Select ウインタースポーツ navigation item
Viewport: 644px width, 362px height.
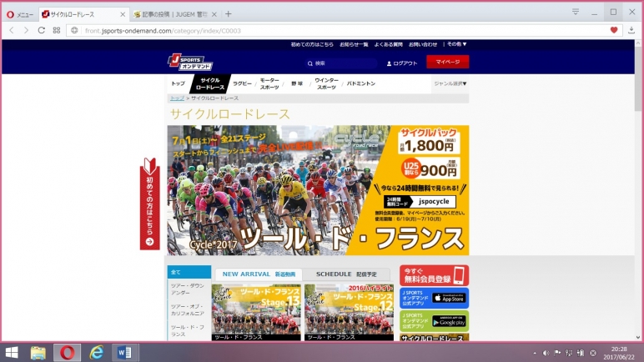326,83
